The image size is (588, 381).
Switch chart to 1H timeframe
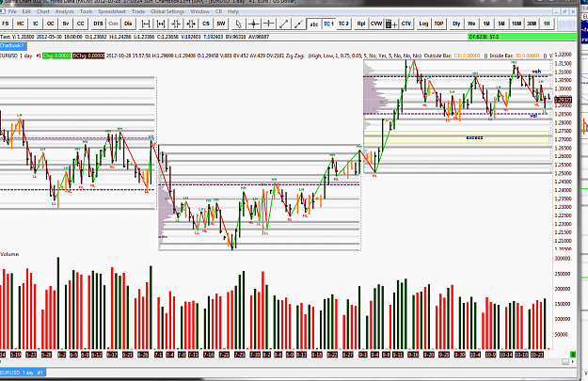pos(547,24)
